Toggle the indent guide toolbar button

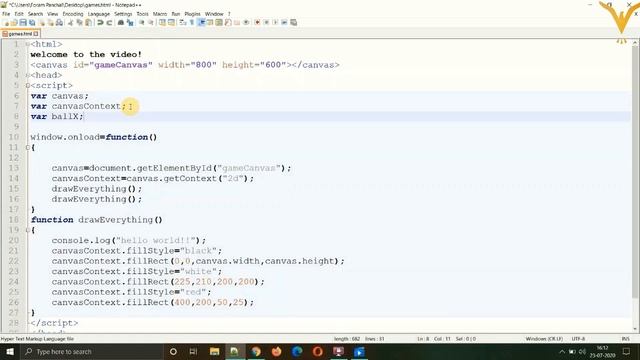click(201, 23)
